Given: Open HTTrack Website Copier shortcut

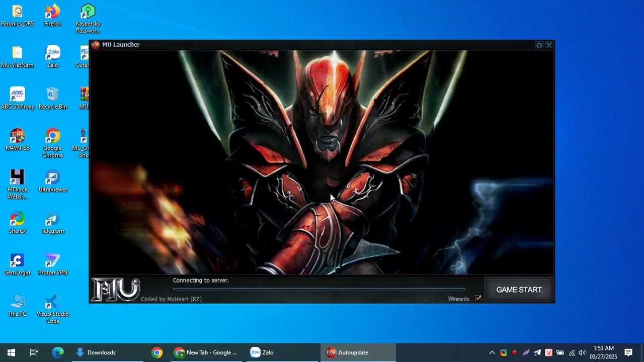Looking at the screenshot, I should tap(17, 185).
